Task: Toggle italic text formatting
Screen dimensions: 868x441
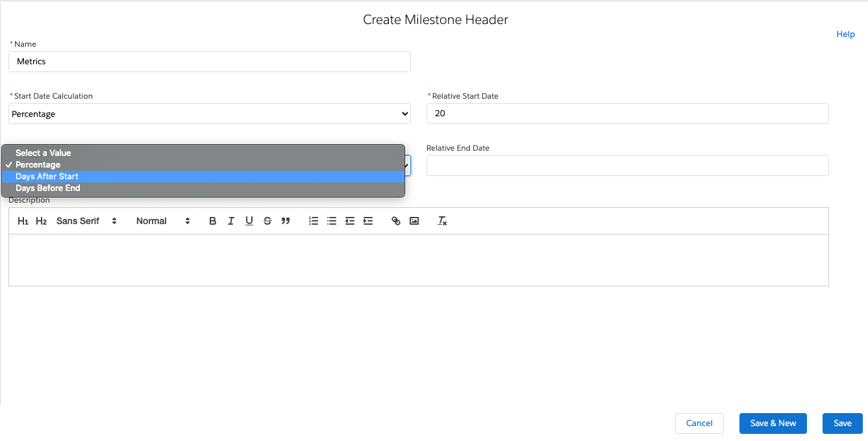Action: click(230, 221)
